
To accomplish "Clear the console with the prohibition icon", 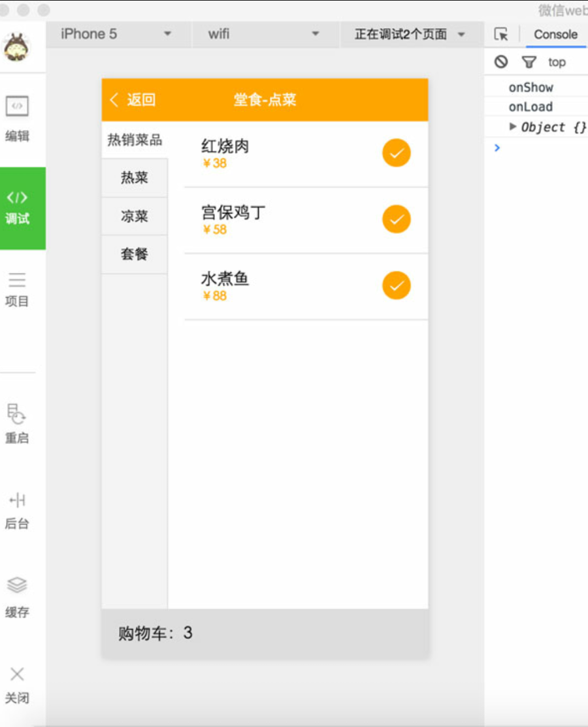I will coord(502,62).
